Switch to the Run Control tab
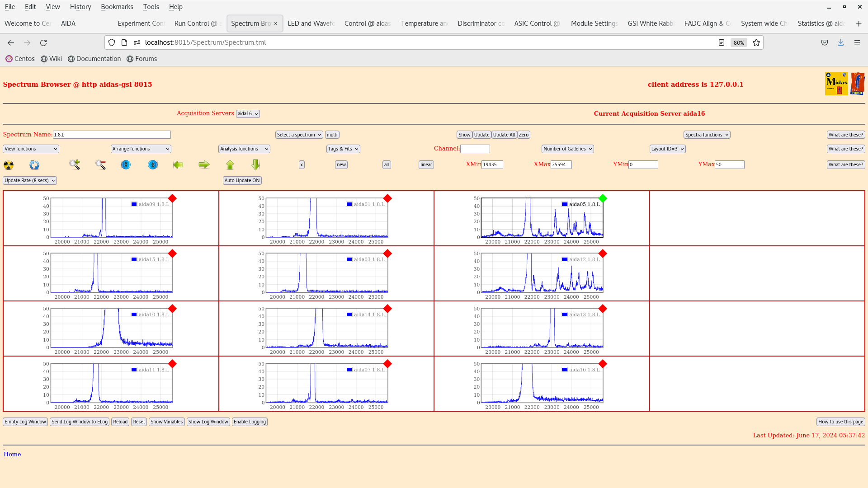 (195, 23)
